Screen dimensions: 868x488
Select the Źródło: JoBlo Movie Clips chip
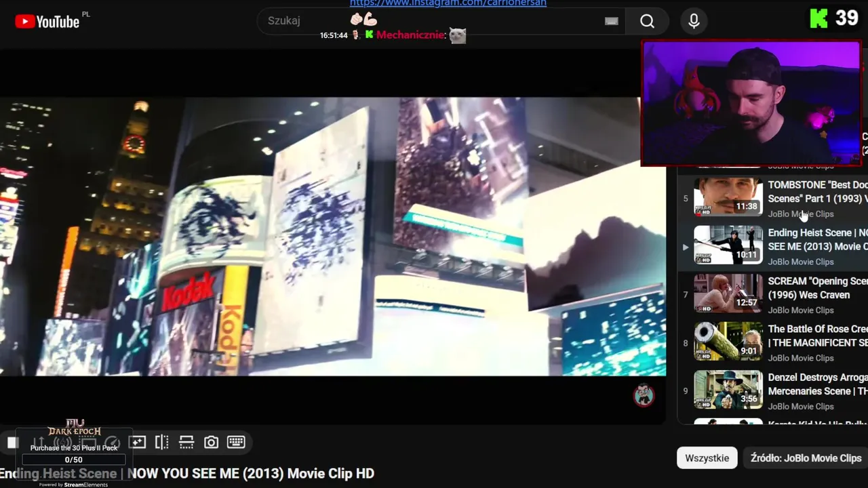tap(806, 458)
